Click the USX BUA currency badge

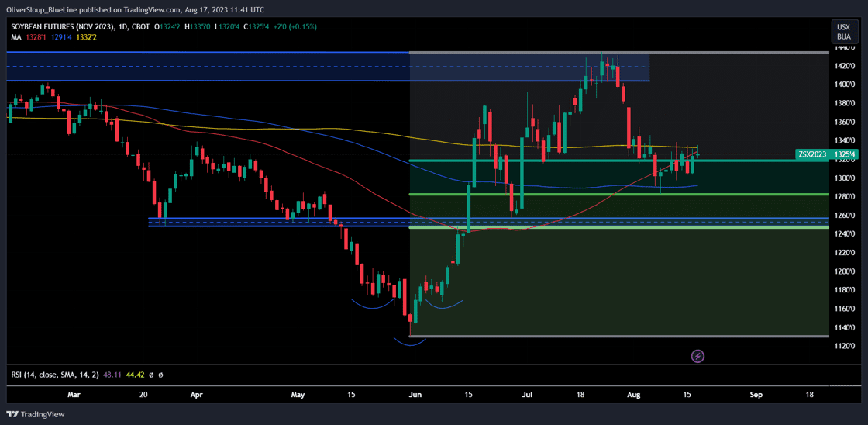point(843,32)
